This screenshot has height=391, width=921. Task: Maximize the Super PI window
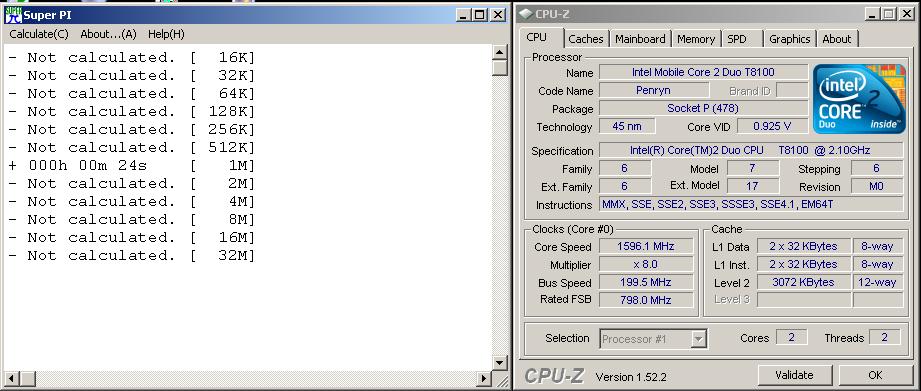[x=480, y=15]
